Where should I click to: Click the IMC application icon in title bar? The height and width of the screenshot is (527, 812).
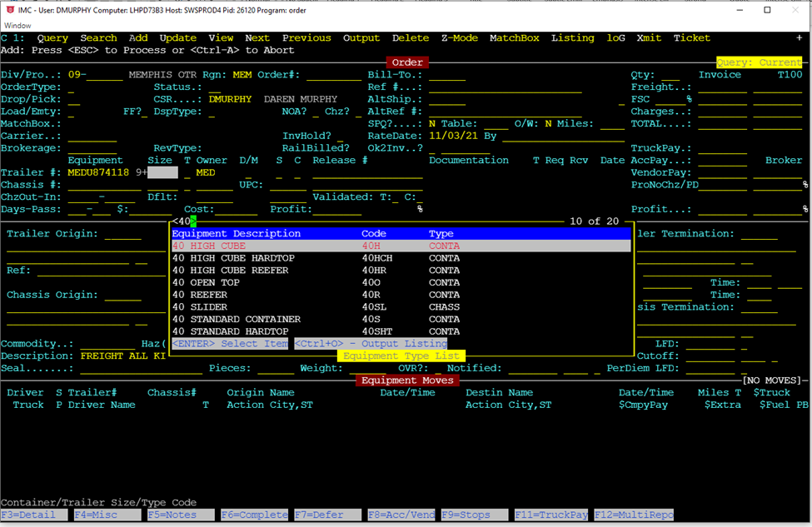tap(10, 10)
